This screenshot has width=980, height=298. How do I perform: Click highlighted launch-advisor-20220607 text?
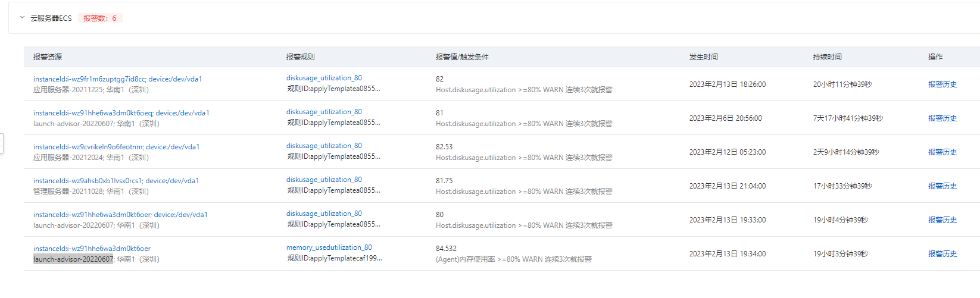[73, 259]
